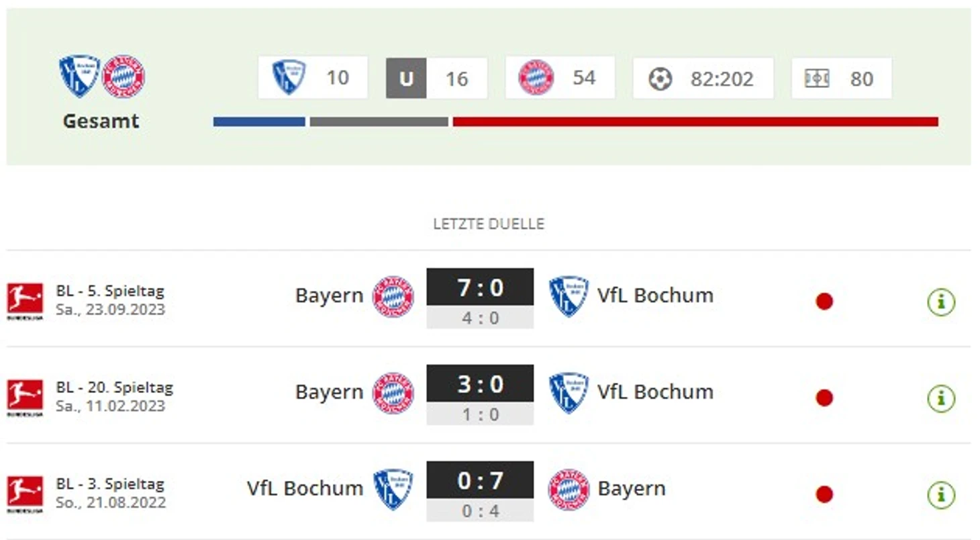Click the Bundesliga logo for 3. Spieltag

click(25, 493)
